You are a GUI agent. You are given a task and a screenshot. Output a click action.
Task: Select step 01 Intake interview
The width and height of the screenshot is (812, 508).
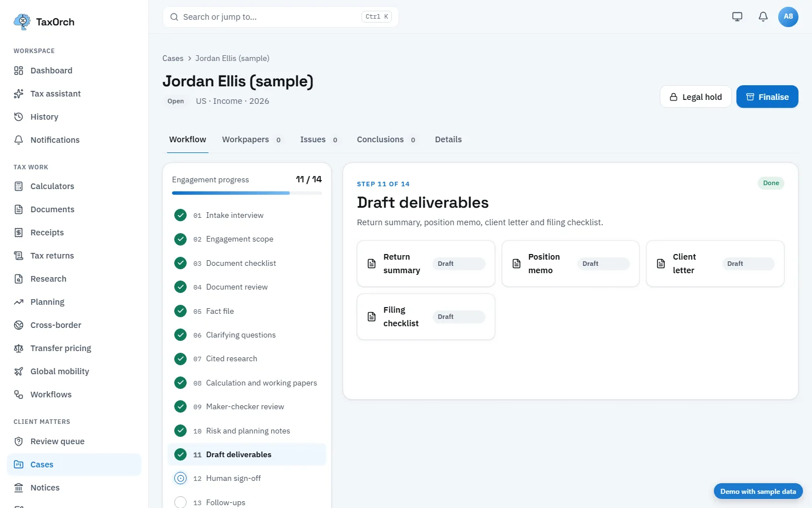(247, 215)
